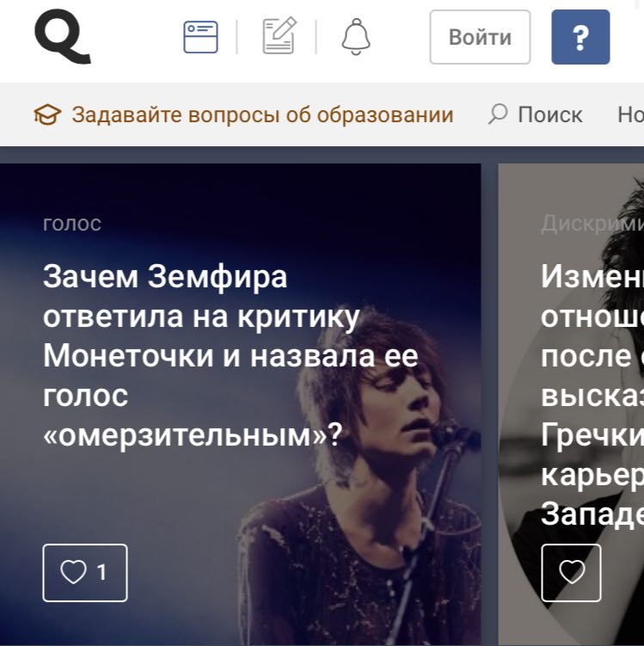Open notifications bell icon
Screen dimensions: 644x646
pyautogui.click(x=356, y=36)
